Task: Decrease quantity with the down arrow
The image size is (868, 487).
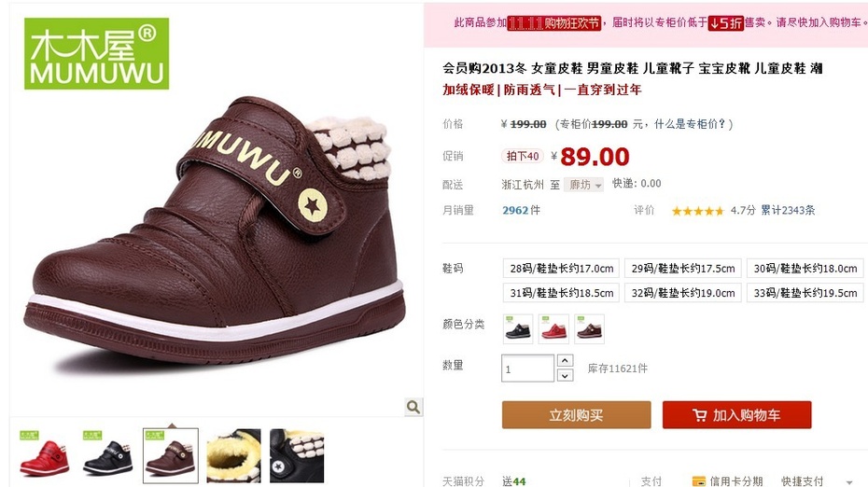Action: (x=565, y=376)
